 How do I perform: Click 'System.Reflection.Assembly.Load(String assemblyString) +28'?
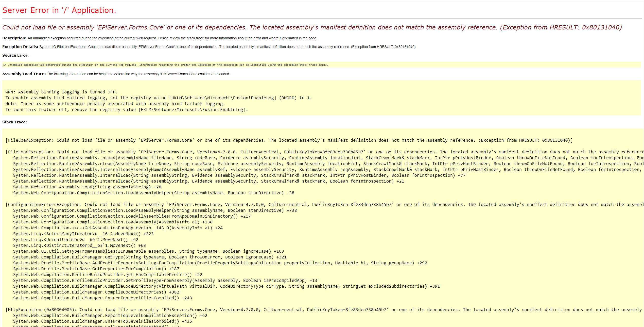coord(87,187)
